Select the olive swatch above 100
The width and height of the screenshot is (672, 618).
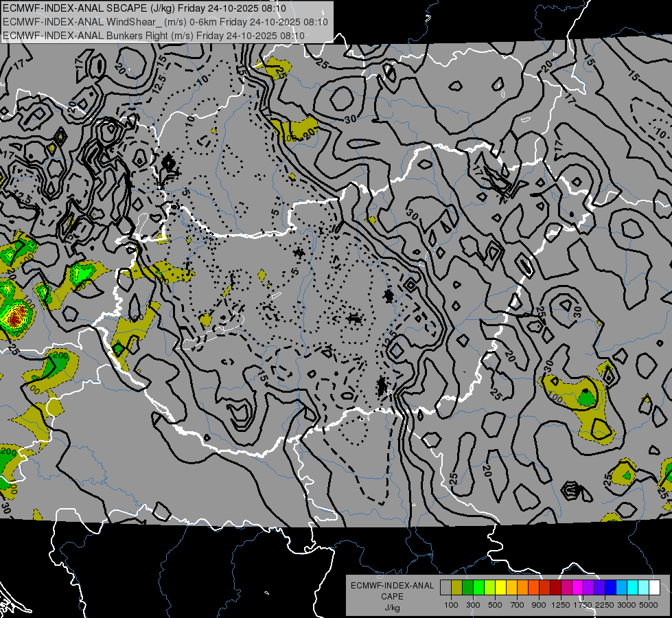pos(457,588)
